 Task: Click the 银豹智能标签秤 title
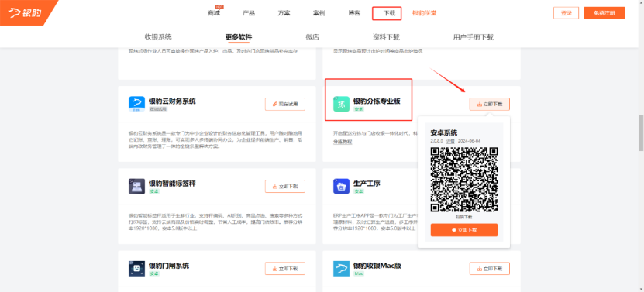pyautogui.click(x=172, y=183)
